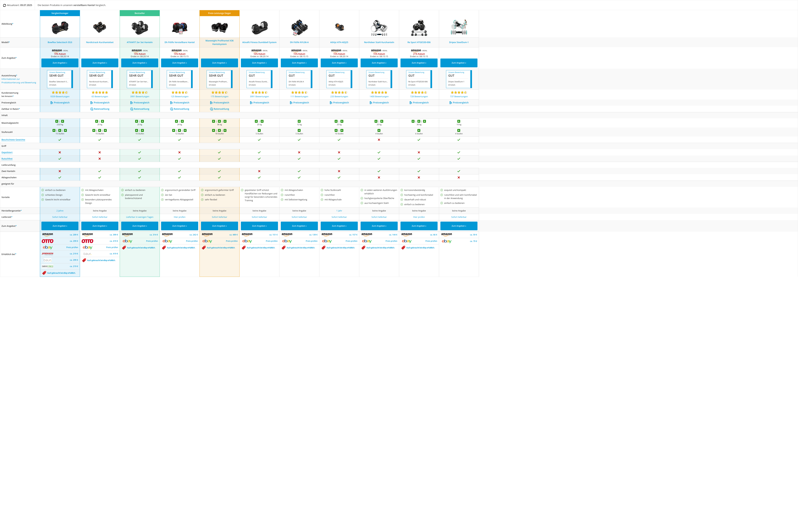Open the Northdeer Stahl Kurzhanteln product image
The height and width of the screenshot is (532, 798).
(379, 27)
